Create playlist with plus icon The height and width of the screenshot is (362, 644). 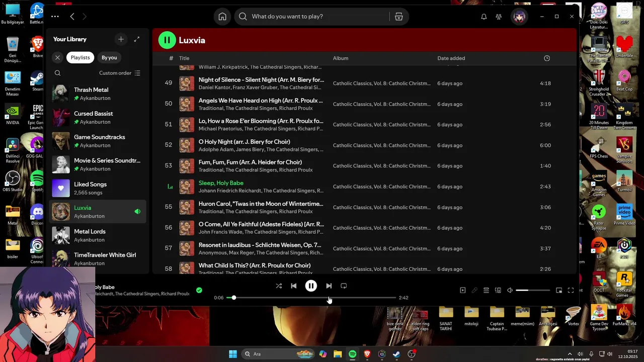tap(121, 39)
